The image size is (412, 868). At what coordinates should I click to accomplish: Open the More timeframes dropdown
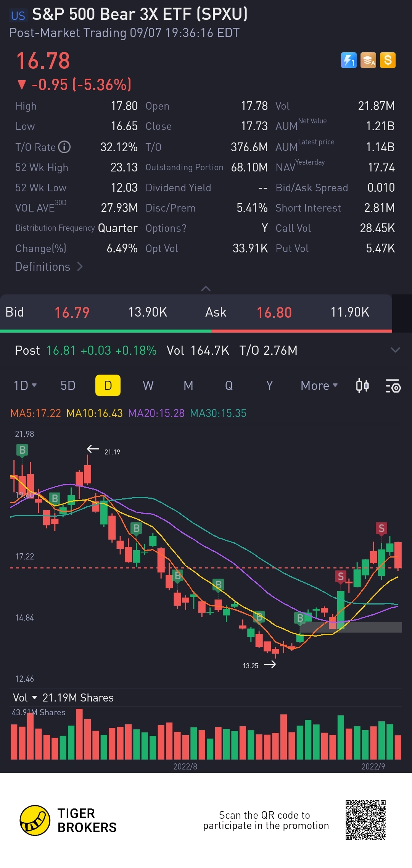click(x=319, y=385)
